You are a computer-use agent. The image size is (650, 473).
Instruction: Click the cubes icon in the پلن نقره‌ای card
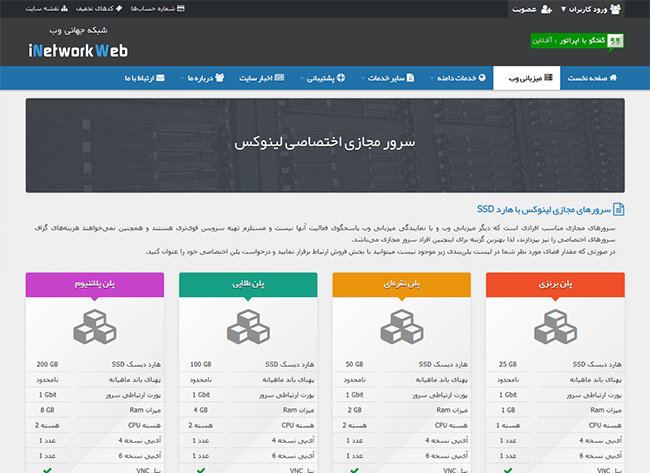click(x=402, y=327)
